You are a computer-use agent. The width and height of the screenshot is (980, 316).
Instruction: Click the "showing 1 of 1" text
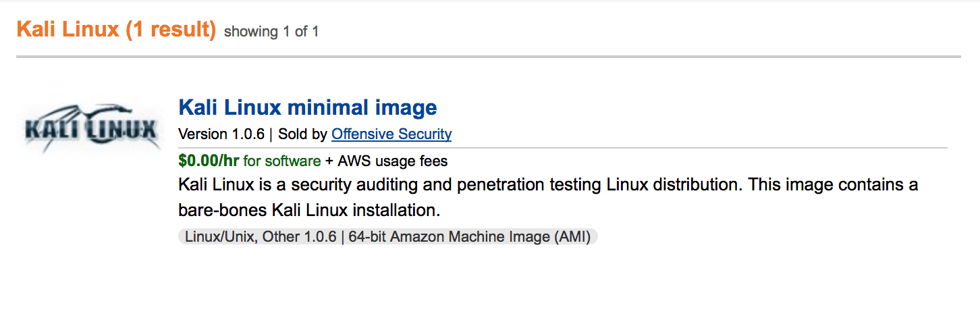pos(271,32)
